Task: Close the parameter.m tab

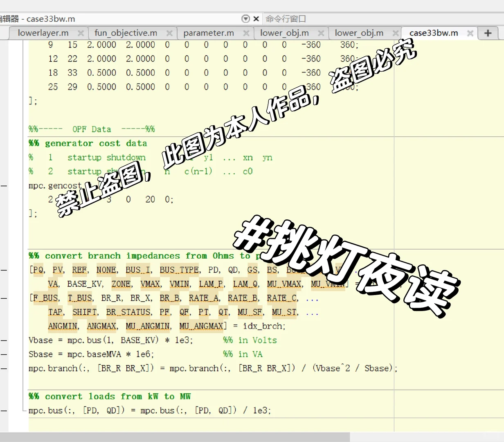Action: pyautogui.click(x=246, y=33)
